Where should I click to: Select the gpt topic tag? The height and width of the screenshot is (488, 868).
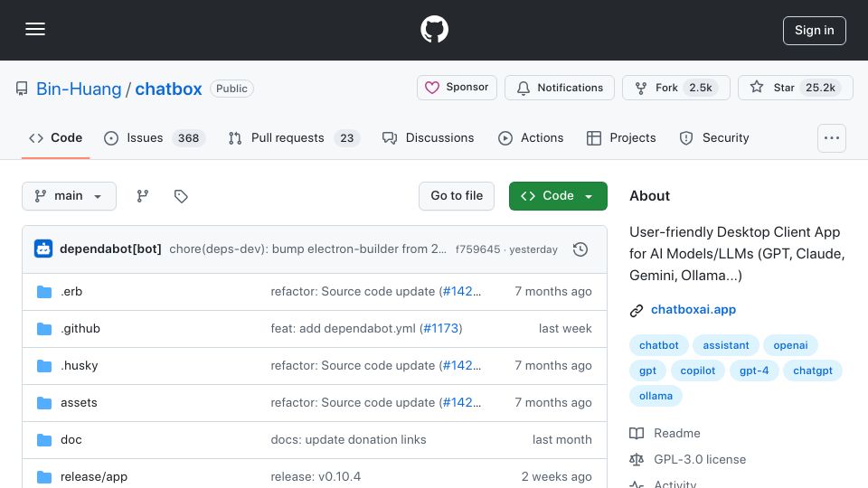(x=647, y=371)
